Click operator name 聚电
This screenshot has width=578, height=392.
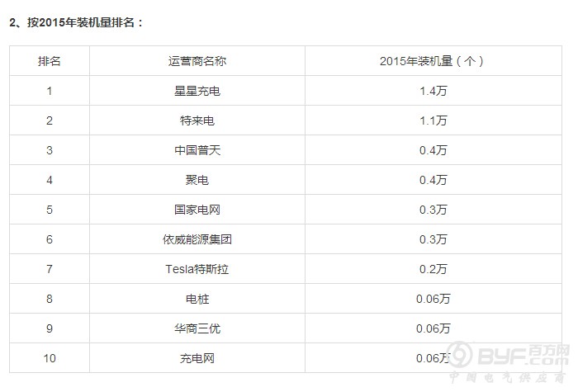[197, 180]
